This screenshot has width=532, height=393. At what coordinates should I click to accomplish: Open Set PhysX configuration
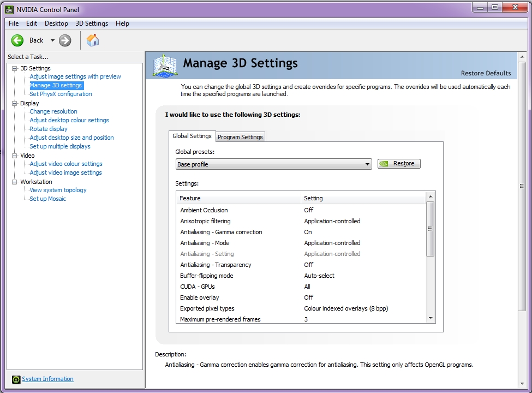tap(61, 94)
